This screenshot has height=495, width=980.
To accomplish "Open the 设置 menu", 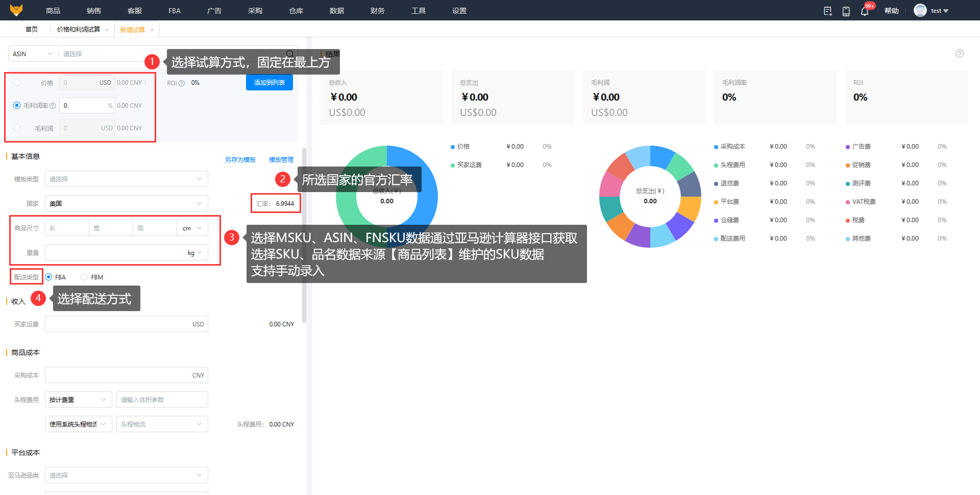I will [459, 11].
